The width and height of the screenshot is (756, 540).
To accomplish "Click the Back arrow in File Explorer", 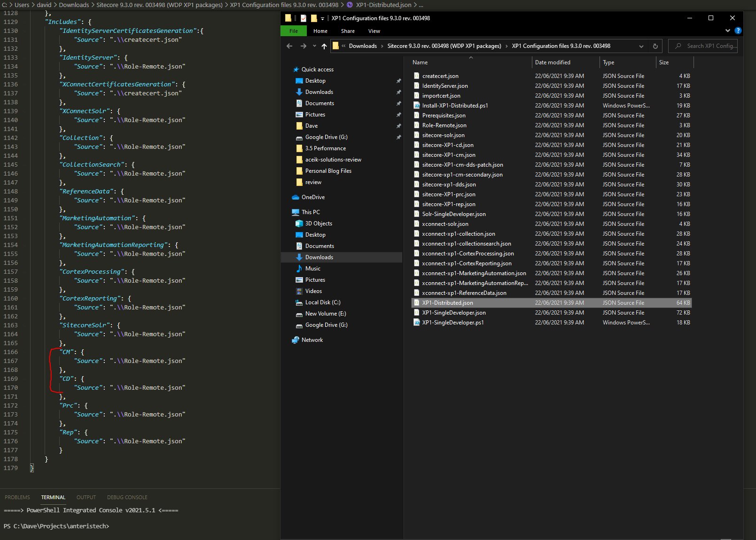I will [x=289, y=46].
